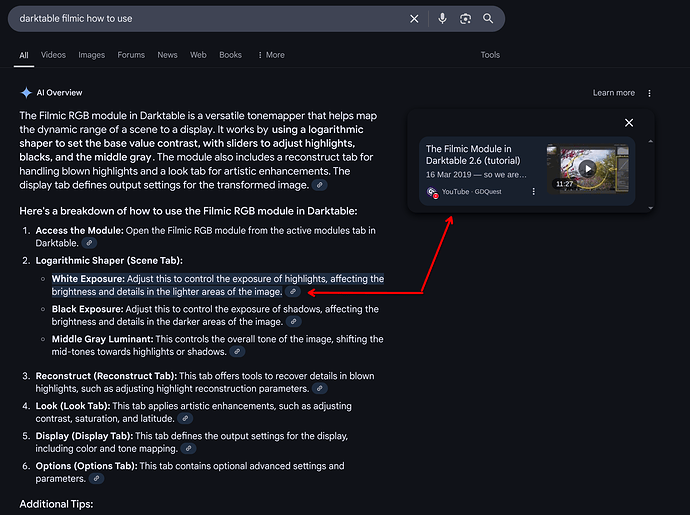Click the 16 Mar 2019 video snippet text
This screenshot has height=515, width=690.
click(x=476, y=175)
